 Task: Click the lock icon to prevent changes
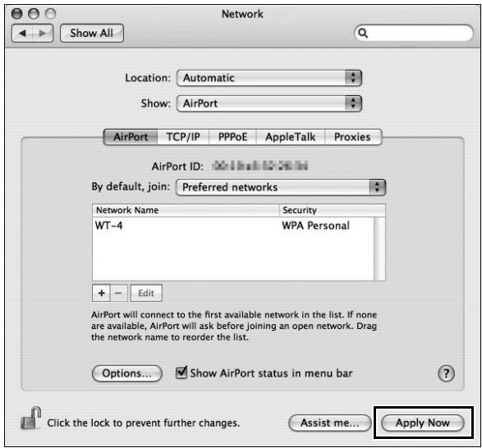coord(30,418)
